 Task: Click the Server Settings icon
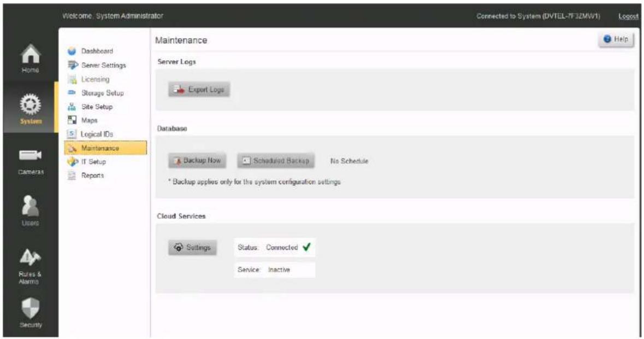tap(72, 65)
